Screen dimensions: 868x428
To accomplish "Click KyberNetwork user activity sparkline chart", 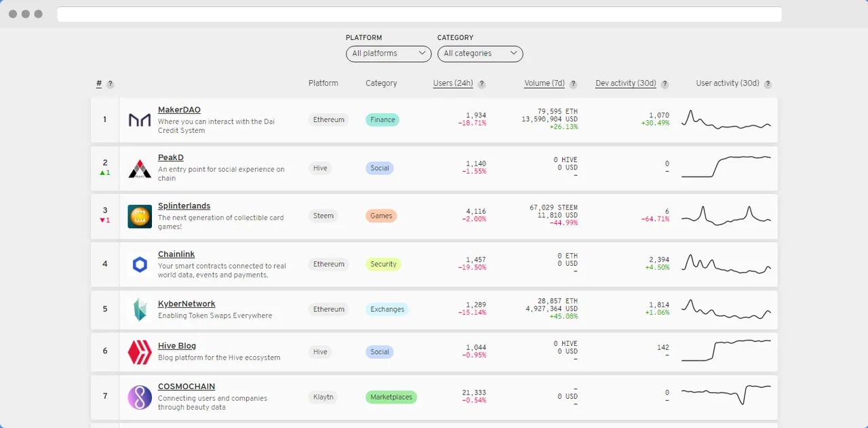I will 726,309.
